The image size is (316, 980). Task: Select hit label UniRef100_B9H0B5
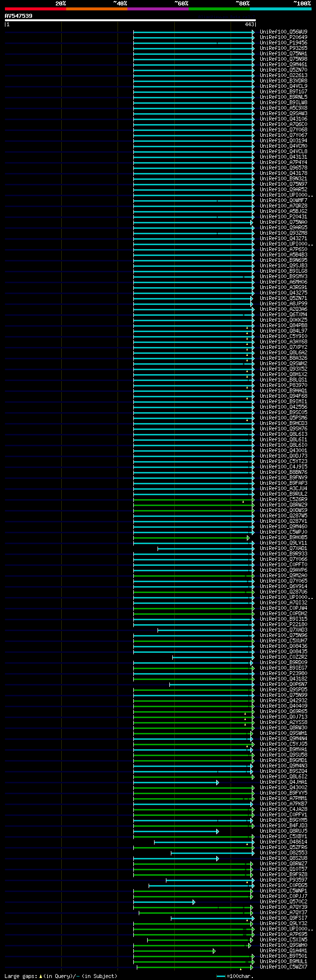click(283, 538)
